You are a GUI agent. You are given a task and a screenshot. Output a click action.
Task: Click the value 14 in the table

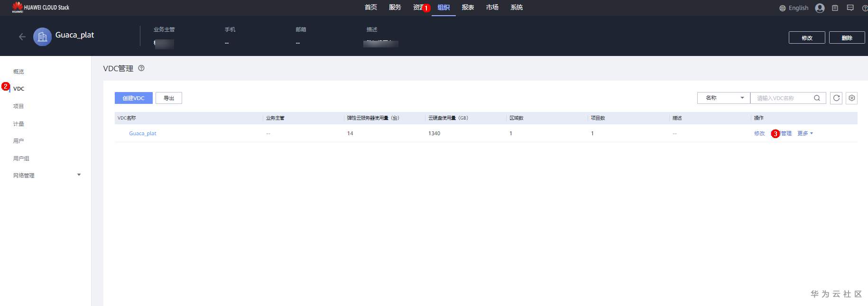(350, 133)
